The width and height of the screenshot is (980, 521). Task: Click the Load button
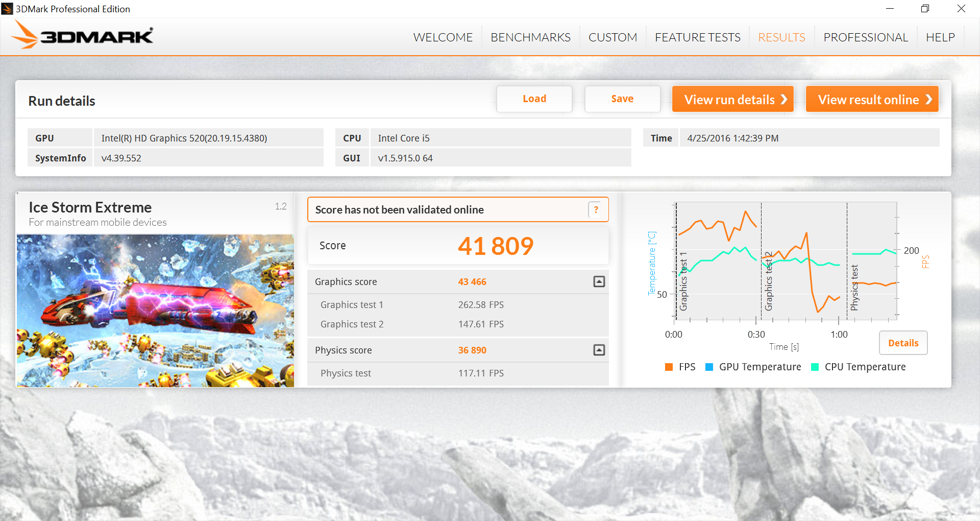tap(534, 99)
